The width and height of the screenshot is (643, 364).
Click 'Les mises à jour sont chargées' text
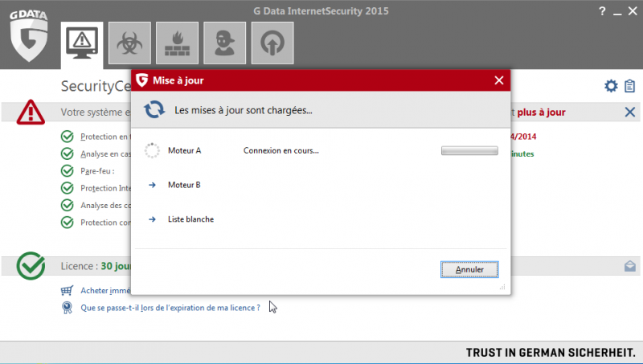[x=244, y=110]
